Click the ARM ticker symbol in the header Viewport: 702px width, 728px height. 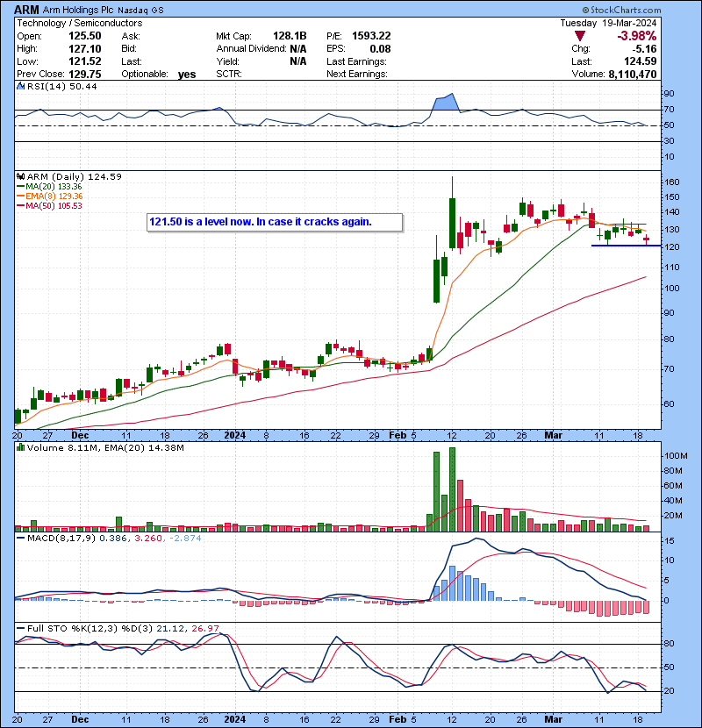click(26, 10)
